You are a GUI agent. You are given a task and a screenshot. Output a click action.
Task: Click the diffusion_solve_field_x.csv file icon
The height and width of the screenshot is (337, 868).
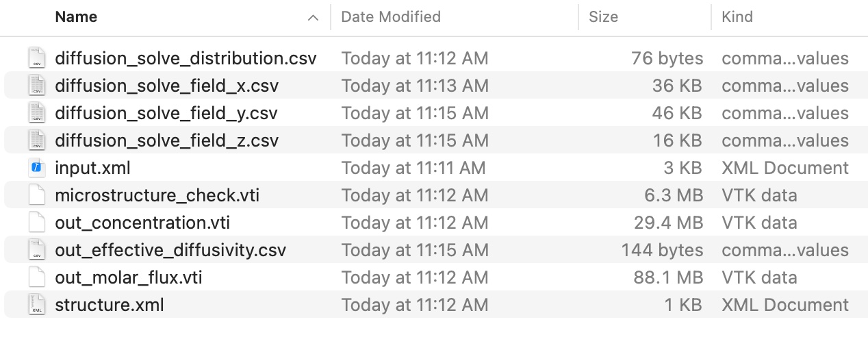tap(37, 86)
